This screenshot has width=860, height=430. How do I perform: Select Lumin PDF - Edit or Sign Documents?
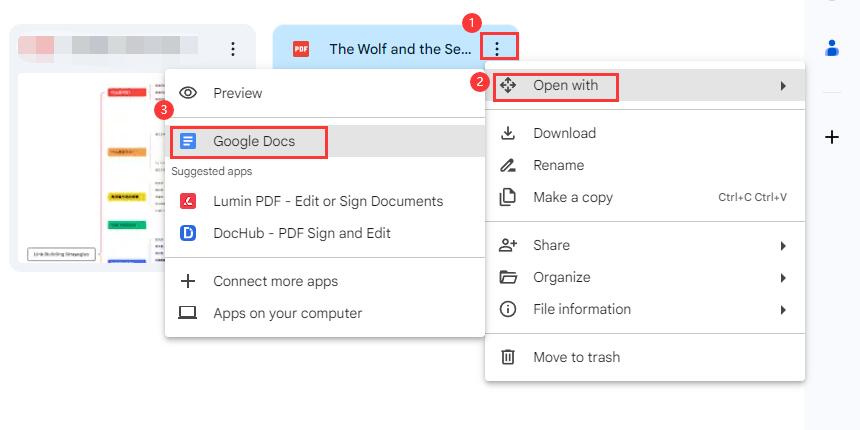(325, 201)
